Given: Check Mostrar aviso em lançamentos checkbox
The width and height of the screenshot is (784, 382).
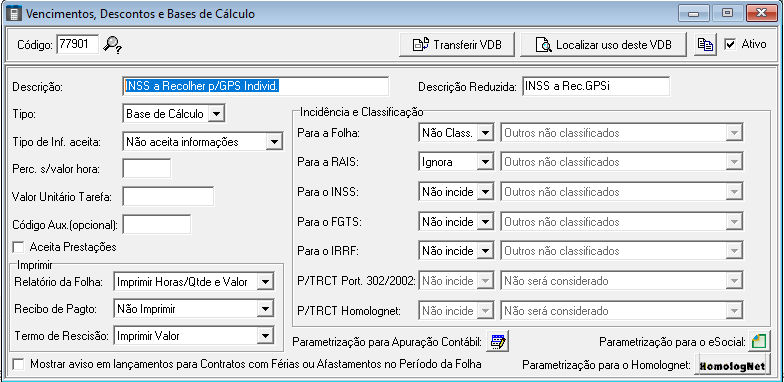Looking at the screenshot, I should [x=18, y=364].
